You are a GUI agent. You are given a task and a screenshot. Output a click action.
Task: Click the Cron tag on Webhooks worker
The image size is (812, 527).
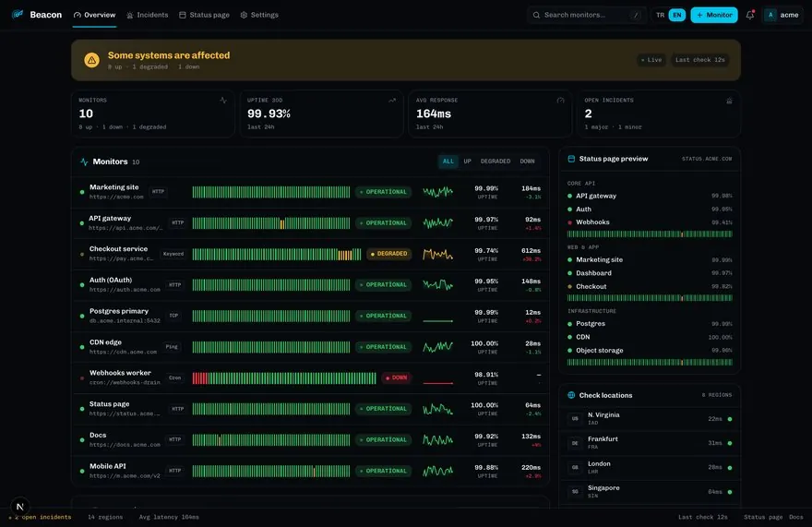pyautogui.click(x=175, y=377)
